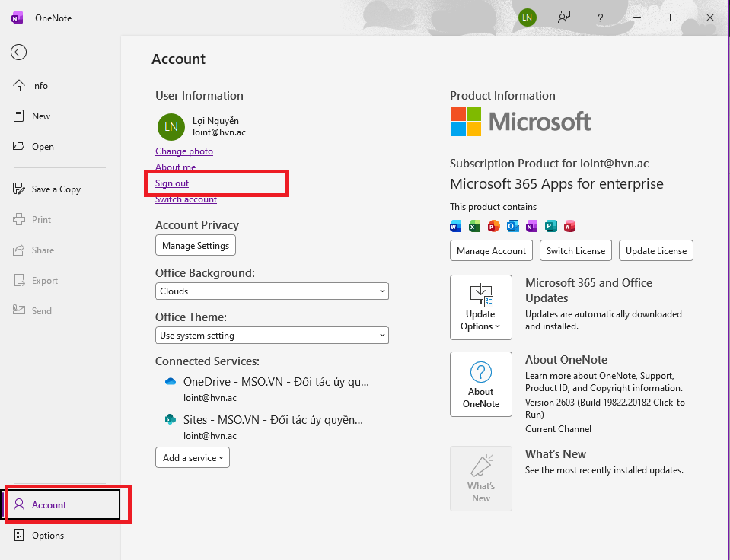Image resolution: width=730 pixels, height=560 pixels.
Task: Click the Excel product icon
Action: (474, 226)
